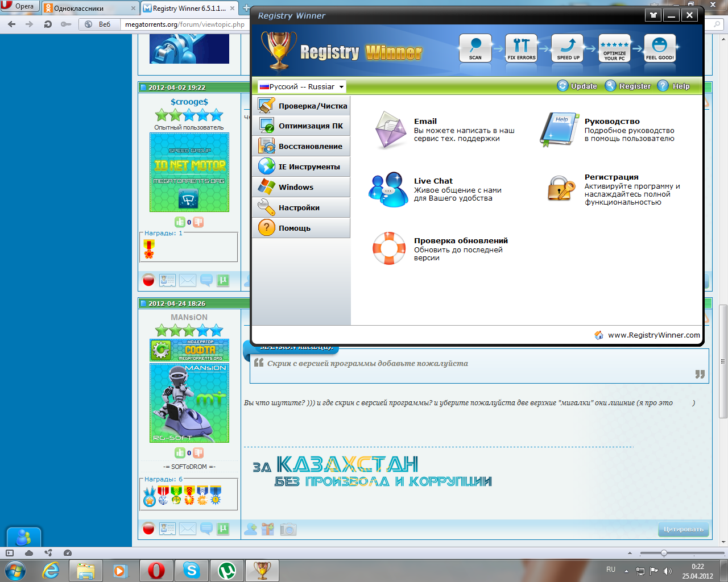
Task: Open the Windows Start menu
Action: [15, 570]
